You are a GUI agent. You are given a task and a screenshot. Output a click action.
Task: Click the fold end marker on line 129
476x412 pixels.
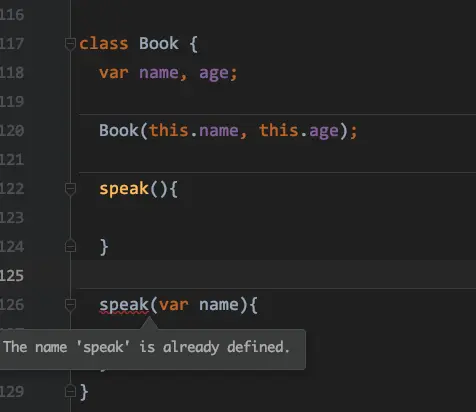[x=70, y=391]
